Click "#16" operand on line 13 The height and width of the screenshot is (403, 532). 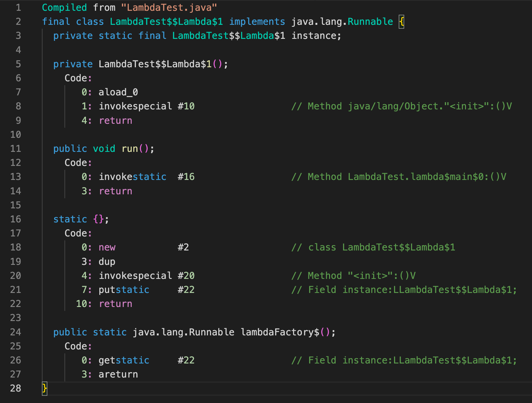pos(186,177)
